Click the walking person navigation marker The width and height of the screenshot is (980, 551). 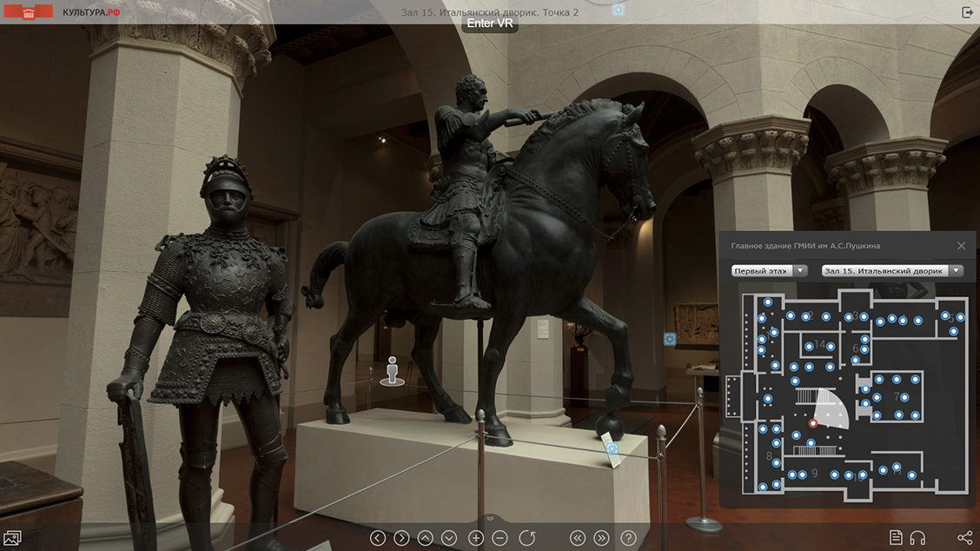[x=393, y=371]
